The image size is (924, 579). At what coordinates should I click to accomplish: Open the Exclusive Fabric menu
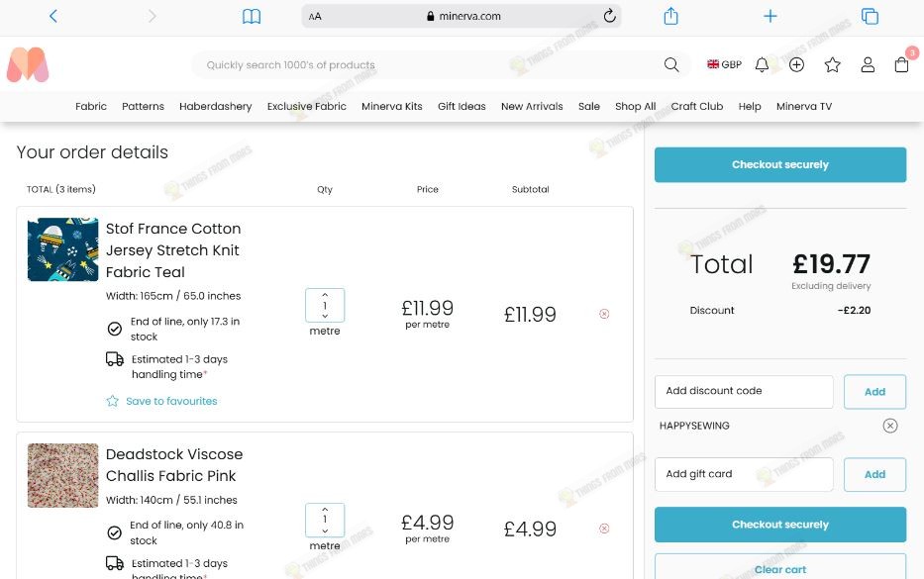click(306, 106)
